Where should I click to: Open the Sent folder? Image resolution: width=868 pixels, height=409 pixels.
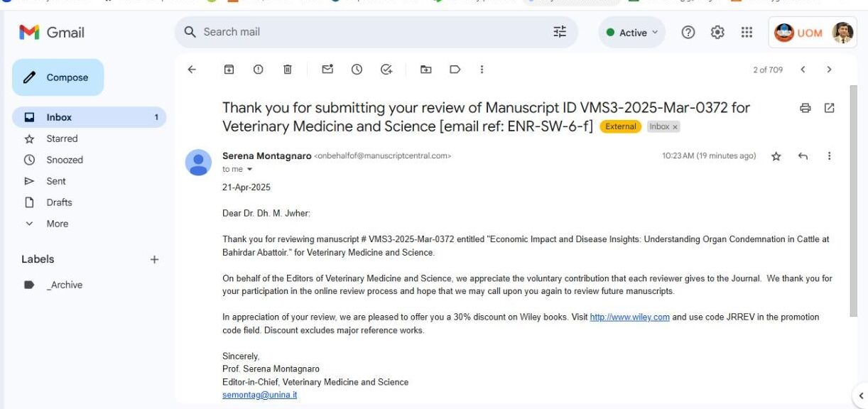click(x=56, y=181)
